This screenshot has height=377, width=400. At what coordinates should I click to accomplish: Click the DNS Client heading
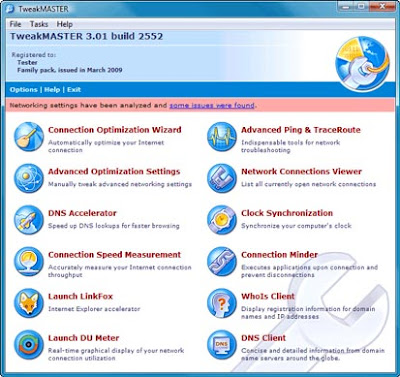point(264,338)
